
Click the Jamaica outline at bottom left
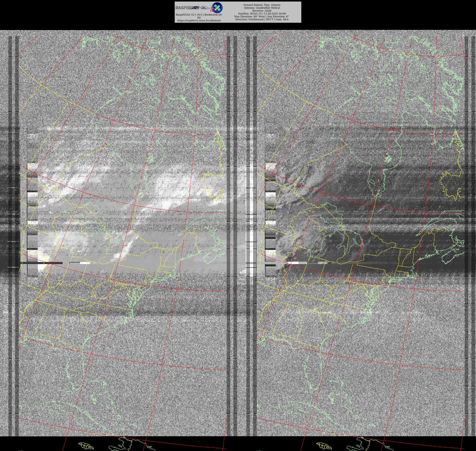point(86,446)
